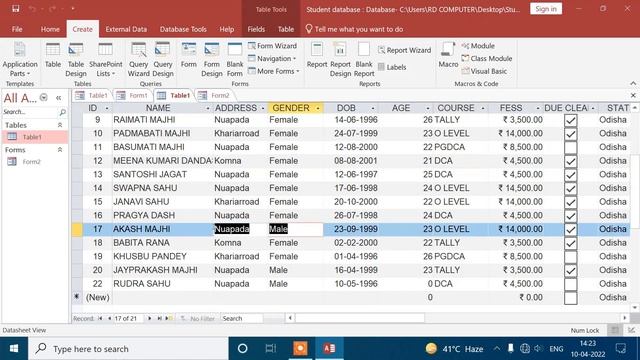This screenshot has height=360, width=640.
Task: Open COURSE column filter dropdown
Action: point(483,108)
